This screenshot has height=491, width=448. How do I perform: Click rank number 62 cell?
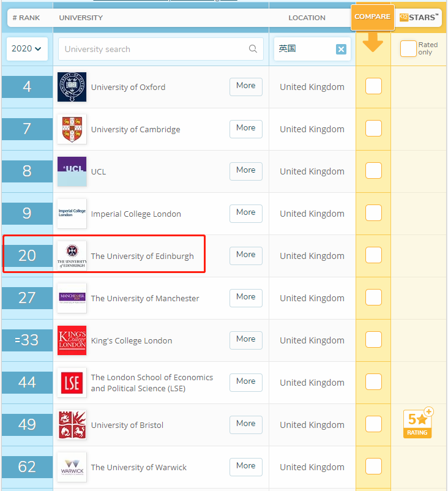coord(28,467)
